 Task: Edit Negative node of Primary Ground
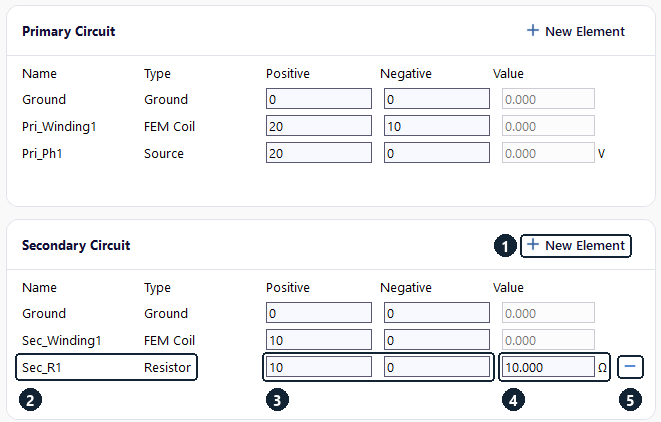[x=437, y=99]
